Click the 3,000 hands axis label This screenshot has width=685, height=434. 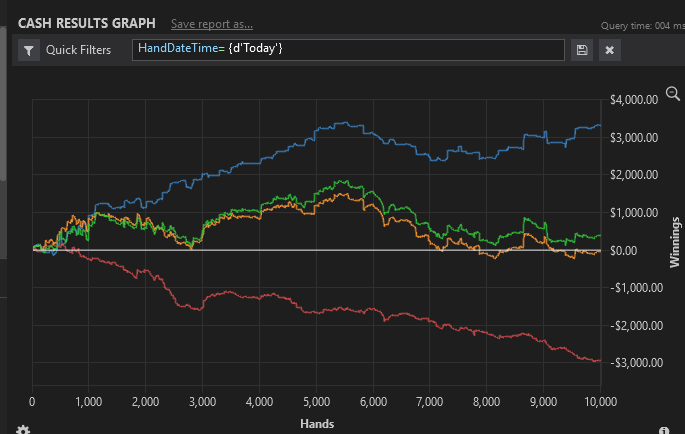(x=202, y=402)
